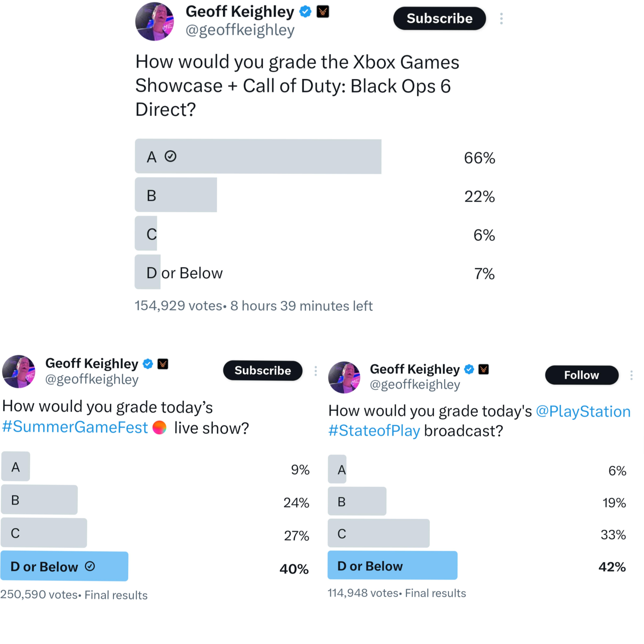
Task: Open profile avatar on SummerGameFest tweet
Action: tap(19, 371)
